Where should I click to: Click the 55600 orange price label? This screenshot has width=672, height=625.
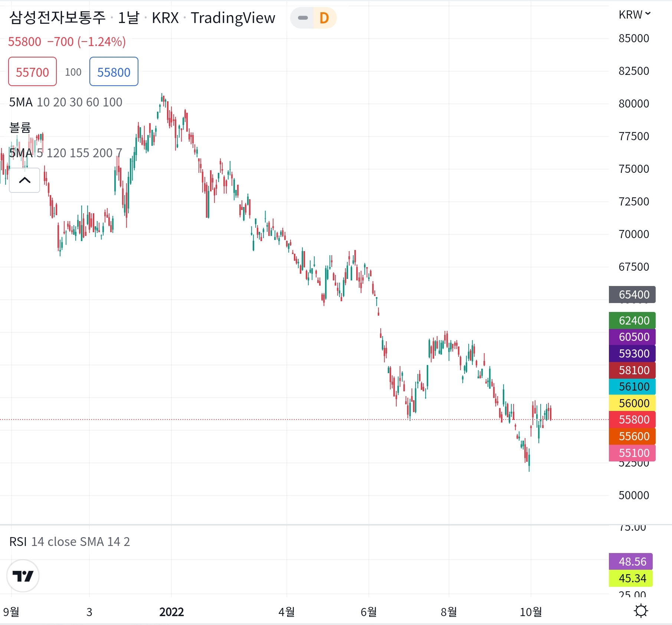pyautogui.click(x=632, y=436)
